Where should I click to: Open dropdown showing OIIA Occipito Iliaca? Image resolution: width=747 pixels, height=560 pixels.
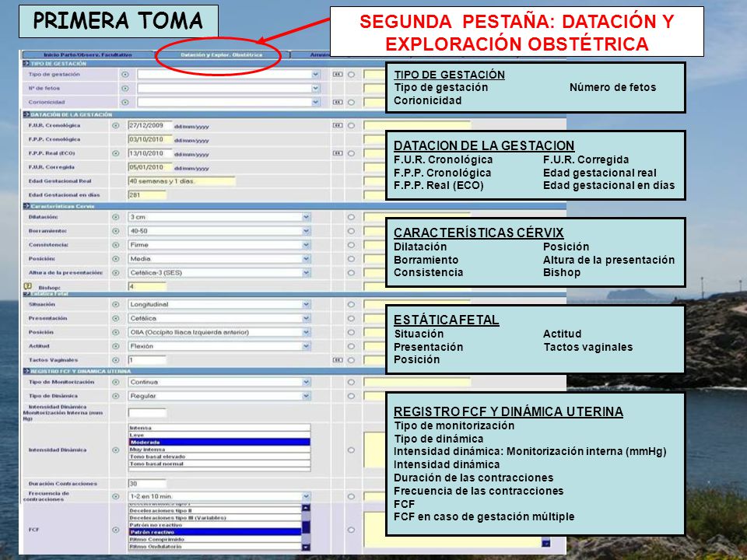click(307, 332)
